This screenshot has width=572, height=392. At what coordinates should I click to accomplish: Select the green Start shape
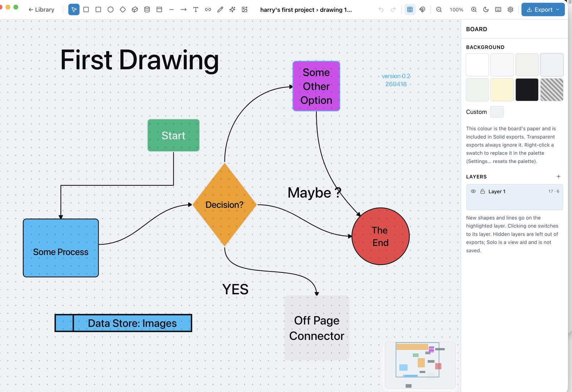click(173, 135)
